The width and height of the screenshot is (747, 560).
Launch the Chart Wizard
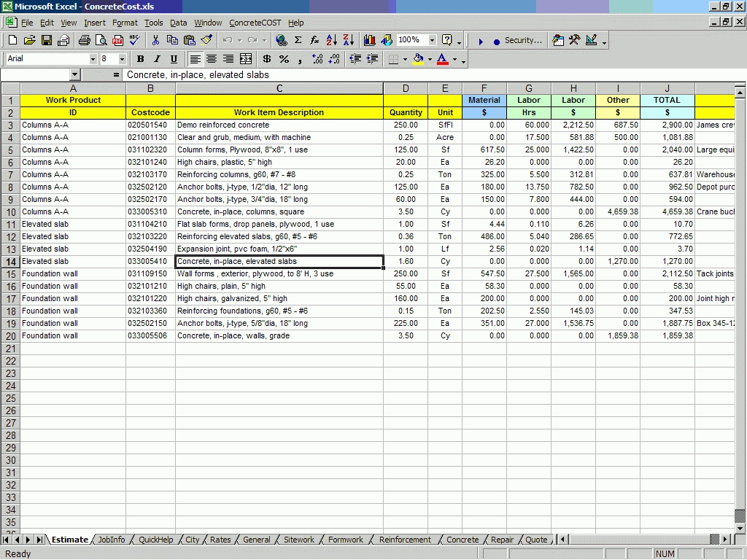[369, 40]
